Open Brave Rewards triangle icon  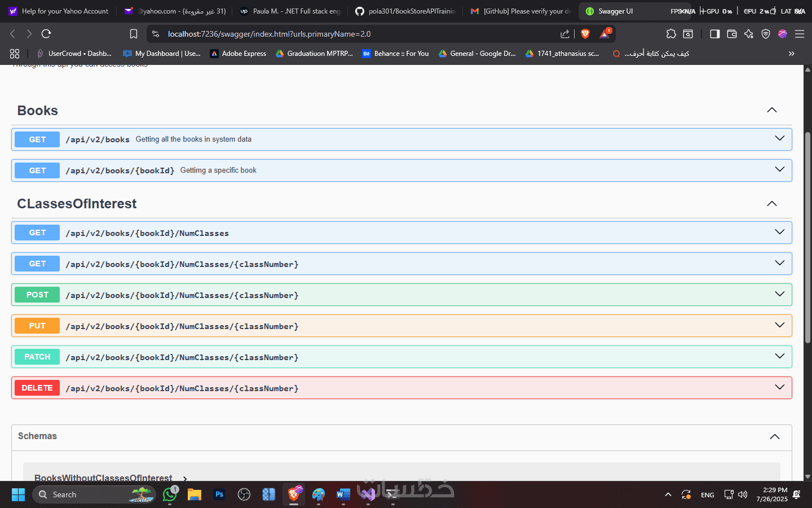click(605, 34)
